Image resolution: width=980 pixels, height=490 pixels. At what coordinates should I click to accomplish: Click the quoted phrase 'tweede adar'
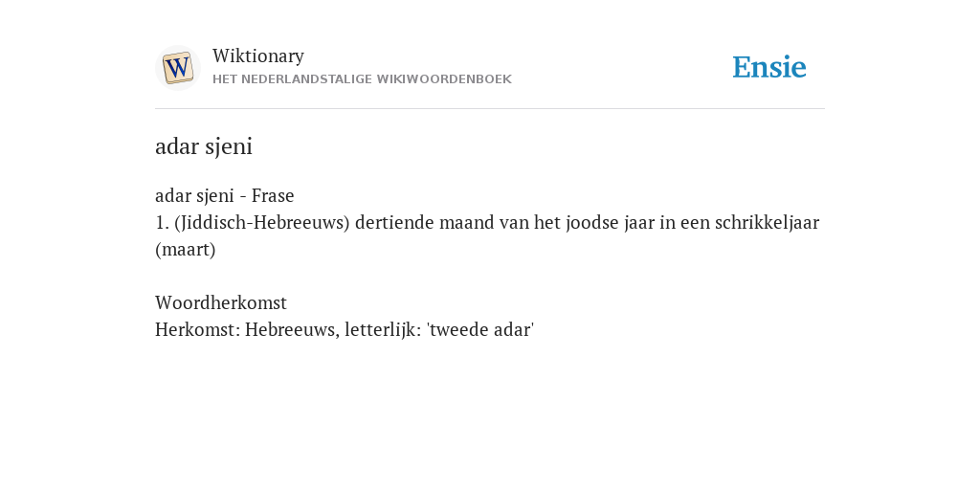480,329
